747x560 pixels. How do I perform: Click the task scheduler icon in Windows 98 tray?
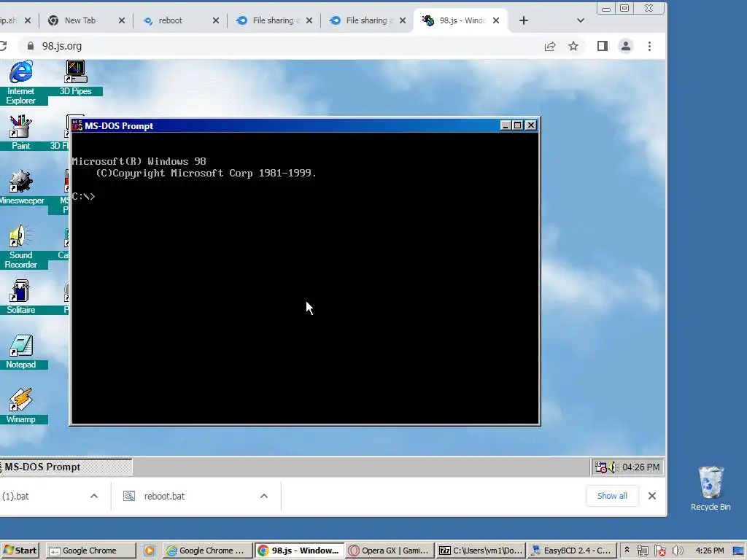click(x=601, y=467)
